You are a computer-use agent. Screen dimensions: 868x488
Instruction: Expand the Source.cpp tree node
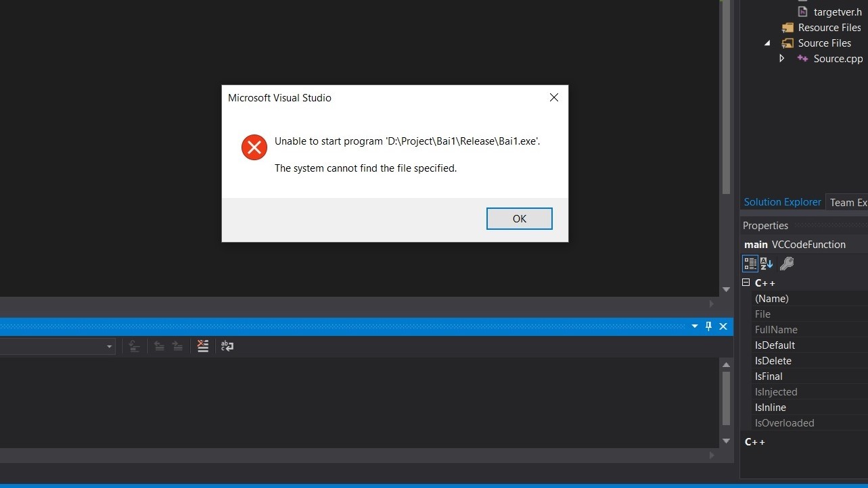coord(782,58)
